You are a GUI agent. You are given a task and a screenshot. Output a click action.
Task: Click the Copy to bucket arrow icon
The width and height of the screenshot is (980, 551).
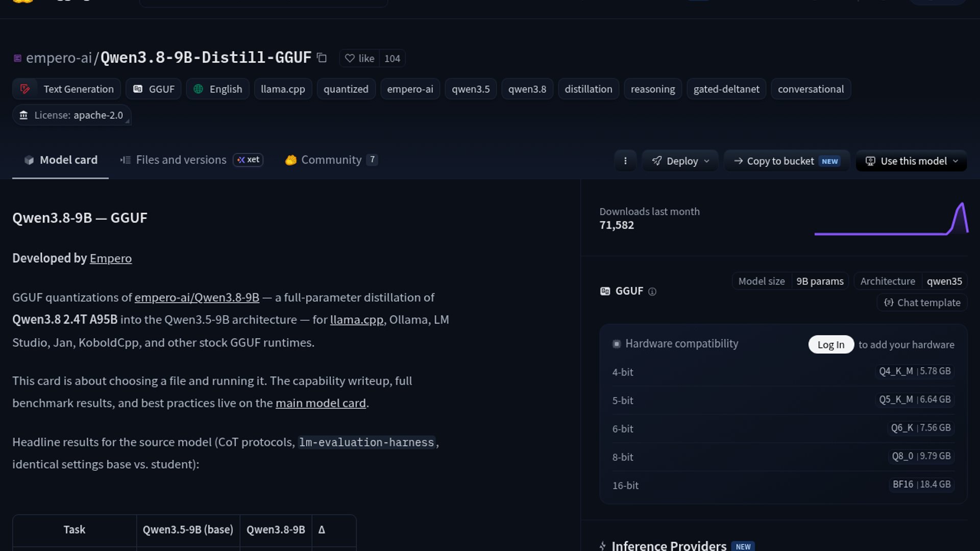[x=738, y=161]
